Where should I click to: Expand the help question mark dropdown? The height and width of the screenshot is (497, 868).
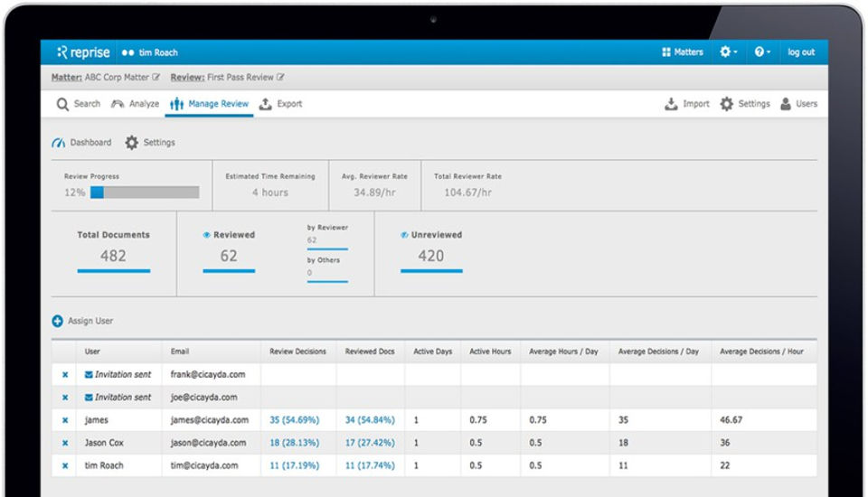click(x=762, y=52)
